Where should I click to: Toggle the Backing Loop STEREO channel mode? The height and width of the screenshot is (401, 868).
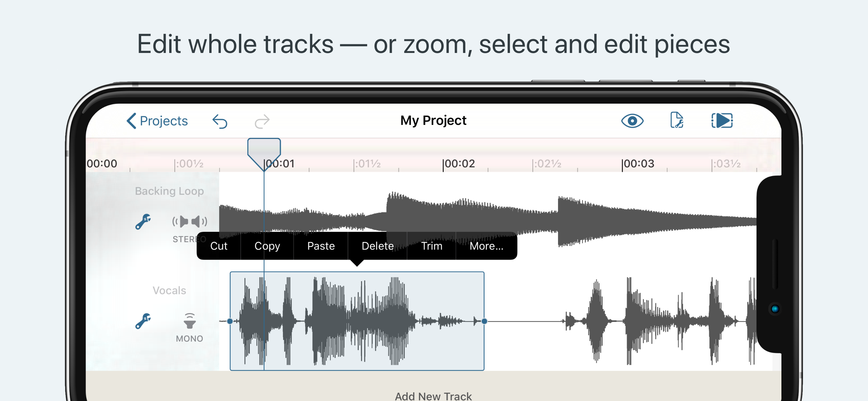189,227
